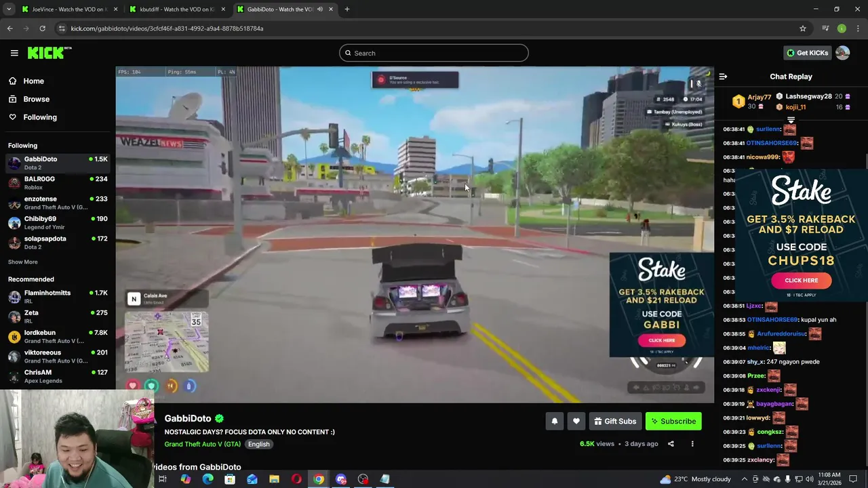Close the kbutdiff tab
Screen dimensions: 868x488
tap(223, 9)
